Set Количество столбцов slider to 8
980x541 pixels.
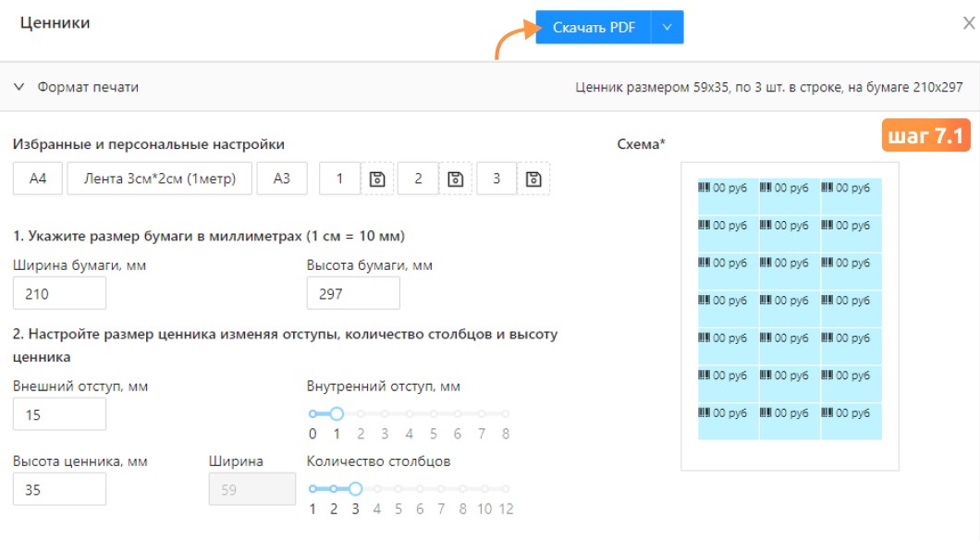point(462,489)
